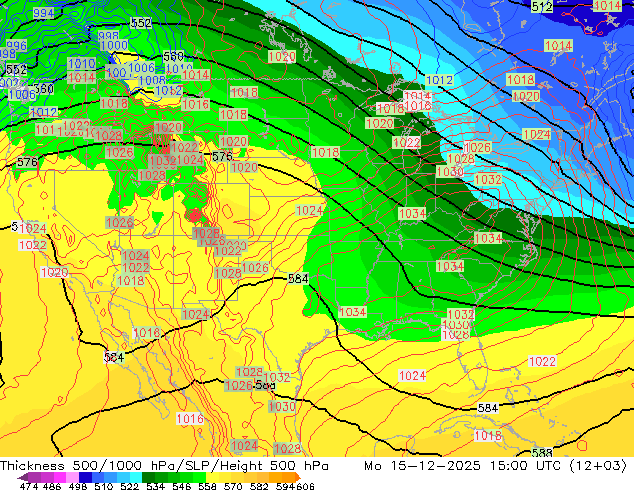Click the cyan 522 legend swatch
This screenshot has width=634, height=490.
click(x=136, y=477)
